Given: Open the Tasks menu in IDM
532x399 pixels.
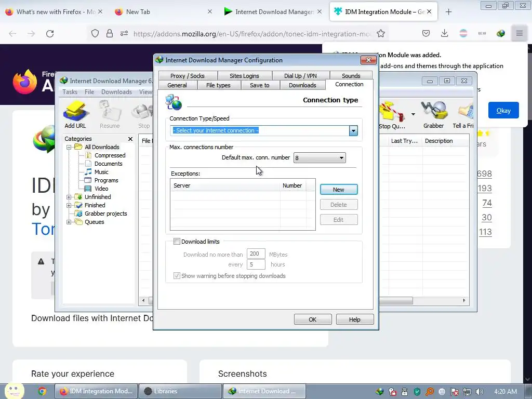Looking at the screenshot, I should 70,92.
